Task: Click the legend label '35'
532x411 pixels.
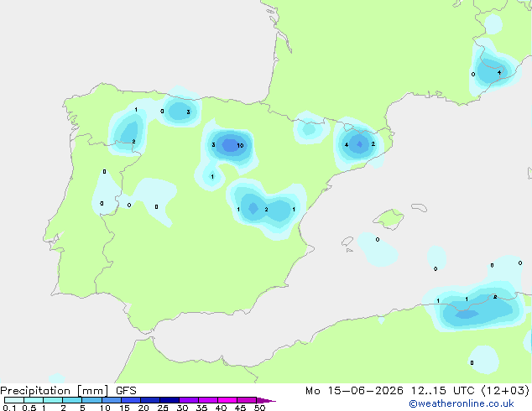Action: [x=201, y=408]
